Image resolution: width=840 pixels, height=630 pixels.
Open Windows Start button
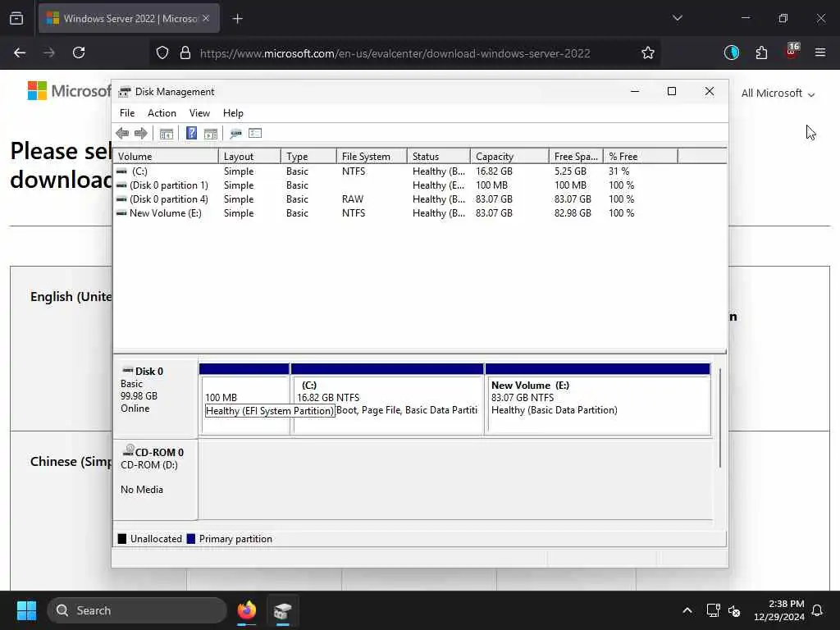(26, 610)
